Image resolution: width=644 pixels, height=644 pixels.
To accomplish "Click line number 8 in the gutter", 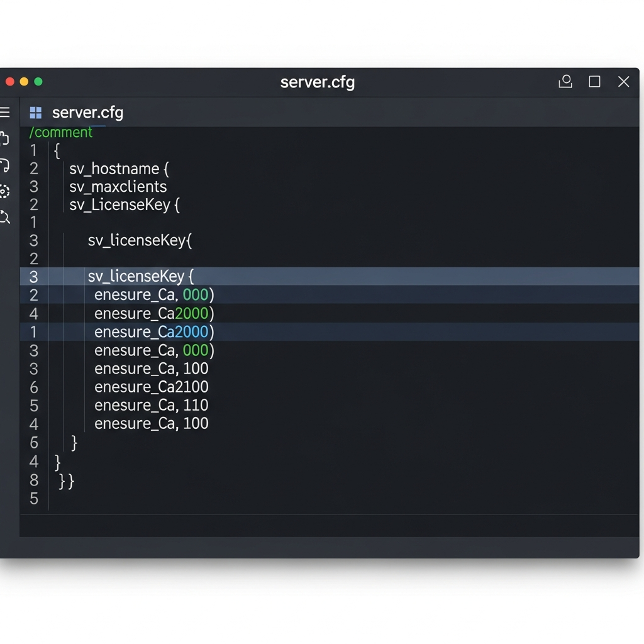I will tap(34, 480).
